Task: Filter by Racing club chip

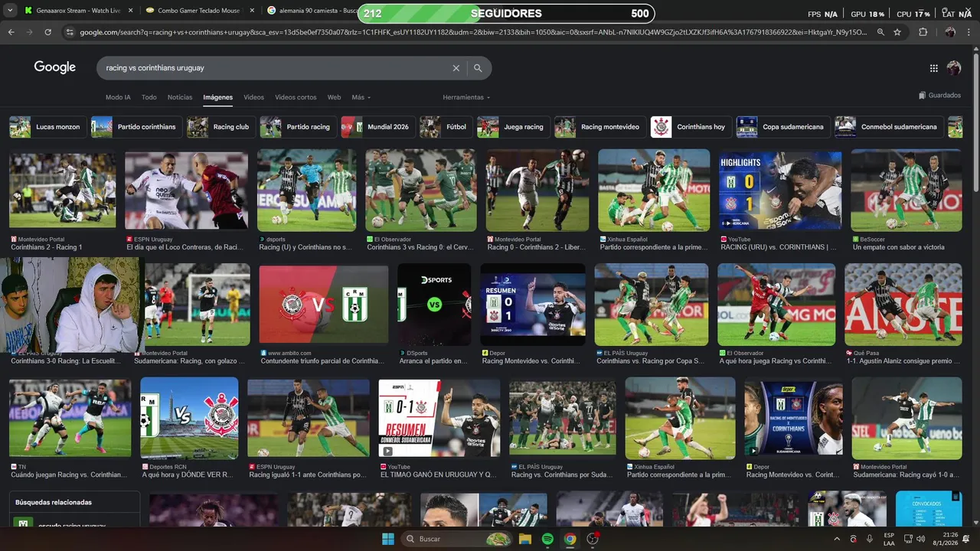Action: 221,127
